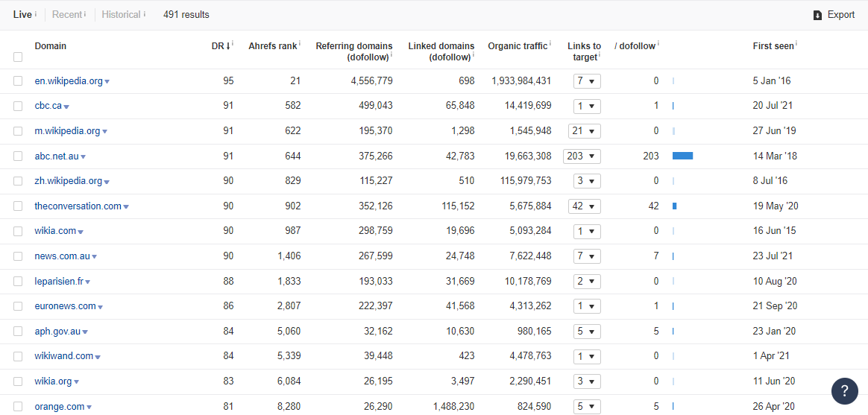Click info icon beside First seen header
This screenshot has height=415, width=868.
coord(796,44)
